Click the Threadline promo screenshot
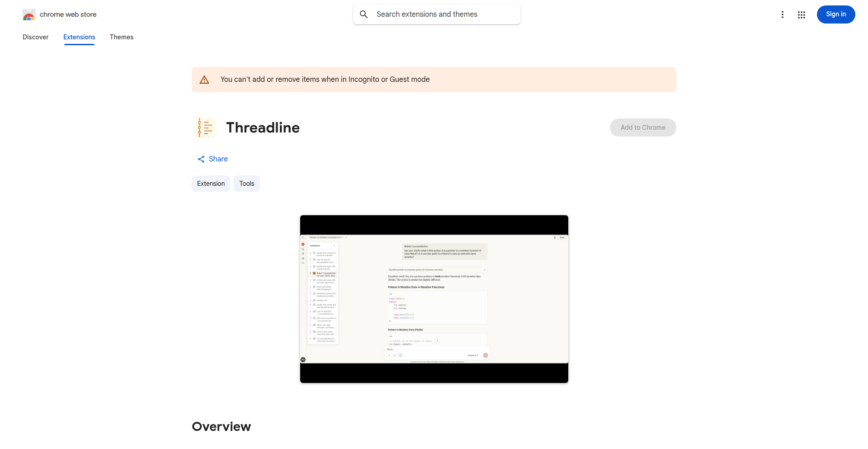Viewport: 868px width, 449px height. point(434,299)
